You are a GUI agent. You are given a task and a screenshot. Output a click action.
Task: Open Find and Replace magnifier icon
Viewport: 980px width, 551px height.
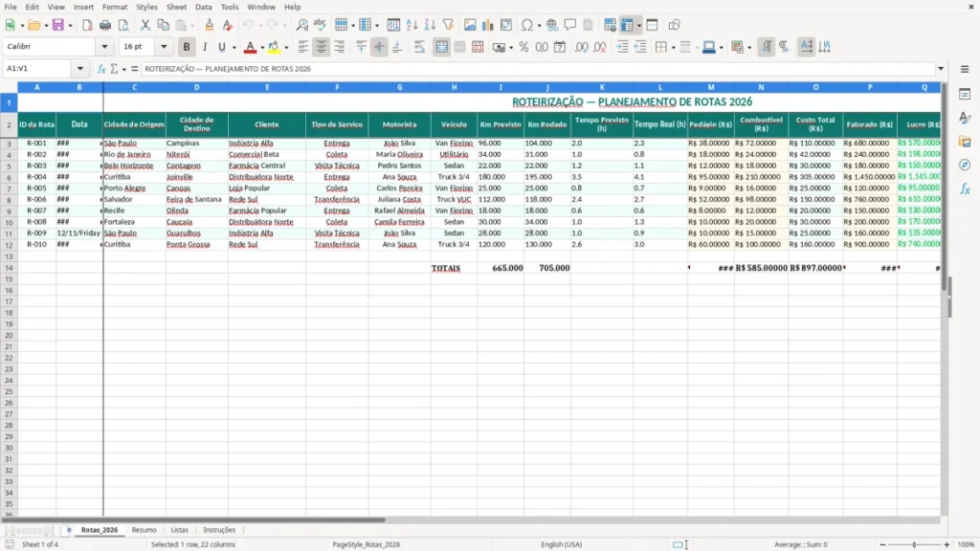click(301, 25)
